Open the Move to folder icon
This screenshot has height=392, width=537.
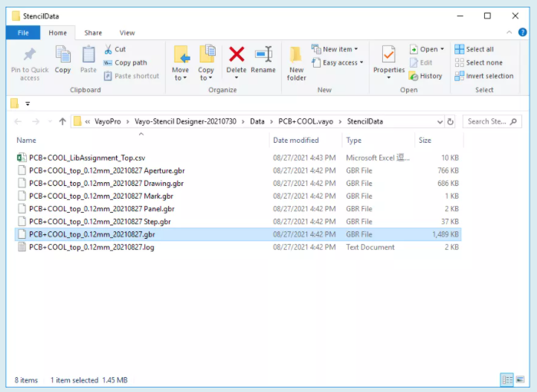pyautogui.click(x=181, y=54)
